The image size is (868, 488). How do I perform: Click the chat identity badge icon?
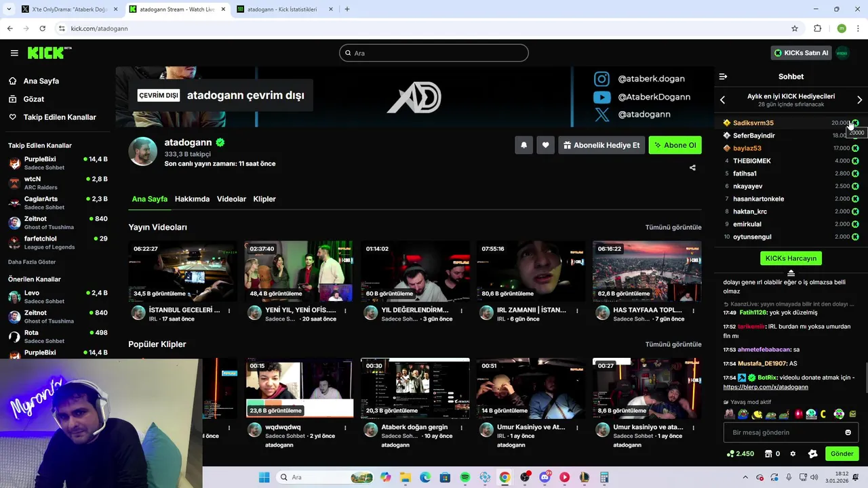[x=812, y=454]
